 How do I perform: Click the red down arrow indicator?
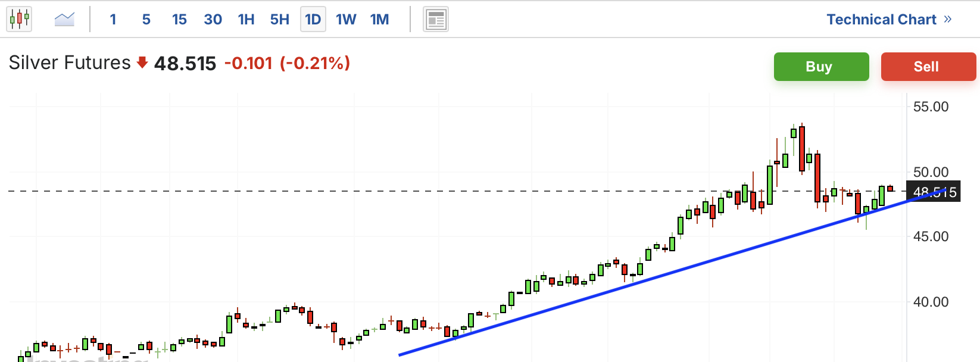[142, 63]
